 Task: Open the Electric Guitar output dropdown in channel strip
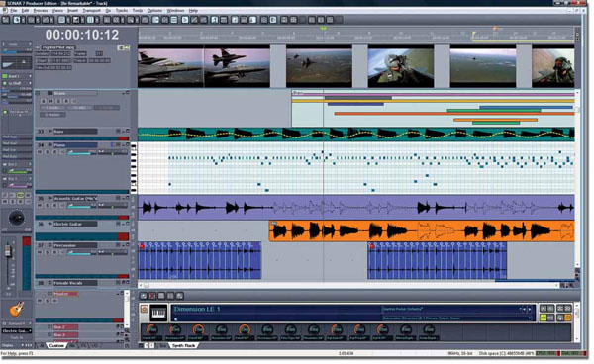point(30,331)
